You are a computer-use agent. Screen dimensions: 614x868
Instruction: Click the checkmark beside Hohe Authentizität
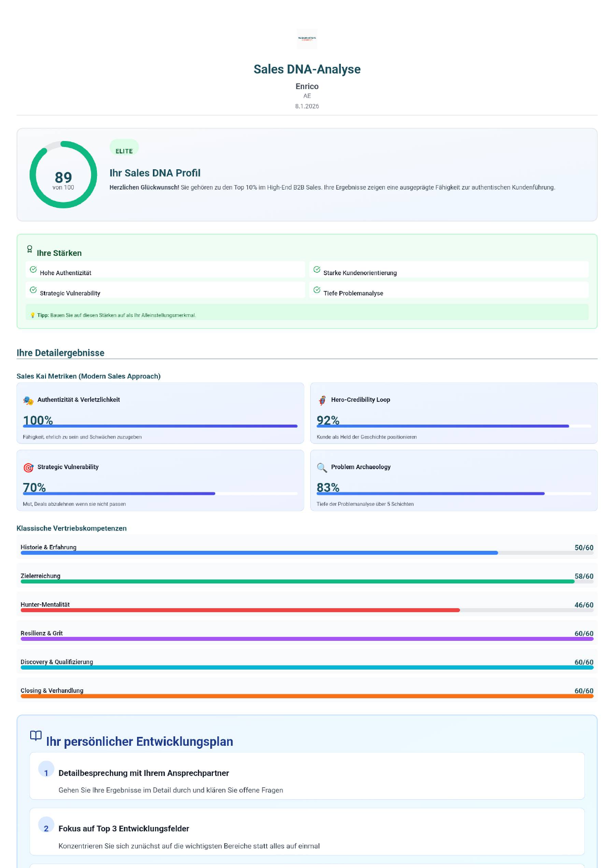(33, 270)
